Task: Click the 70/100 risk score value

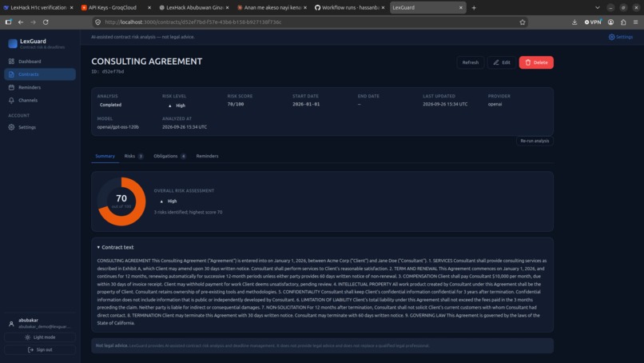Action: coord(236,105)
